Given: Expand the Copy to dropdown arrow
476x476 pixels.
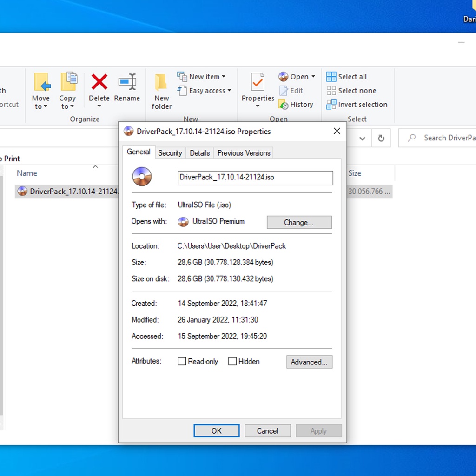Looking at the screenshot, I should click(72, 106).
